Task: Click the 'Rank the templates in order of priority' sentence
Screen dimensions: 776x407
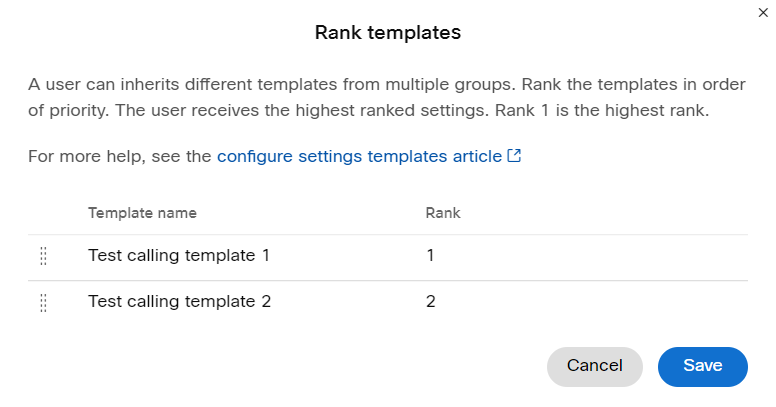Action: (387, 97)
